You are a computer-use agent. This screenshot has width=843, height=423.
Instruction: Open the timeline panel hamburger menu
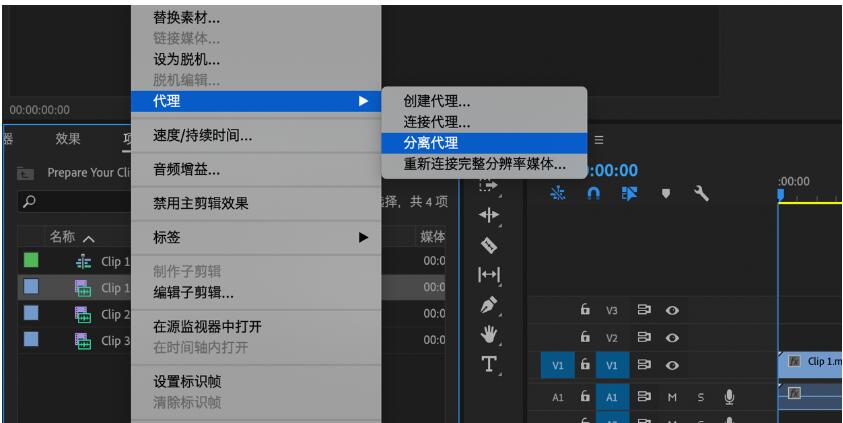[600, 140]
